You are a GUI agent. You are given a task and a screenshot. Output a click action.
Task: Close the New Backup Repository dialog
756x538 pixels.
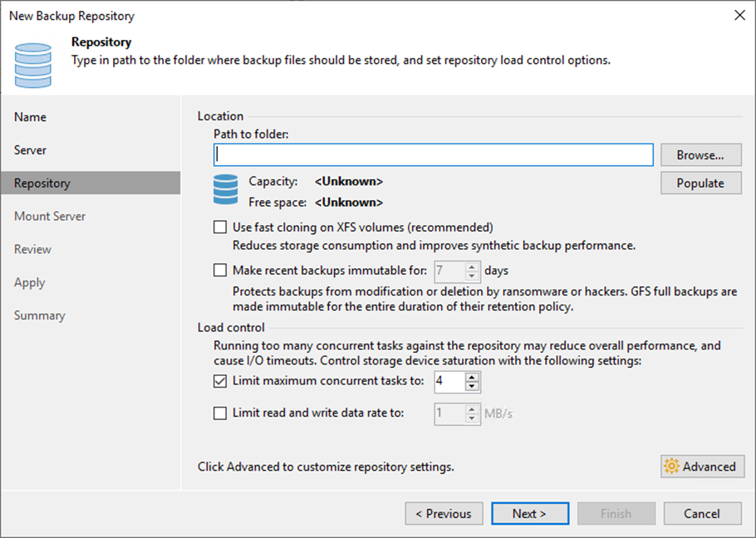point(739,16)
